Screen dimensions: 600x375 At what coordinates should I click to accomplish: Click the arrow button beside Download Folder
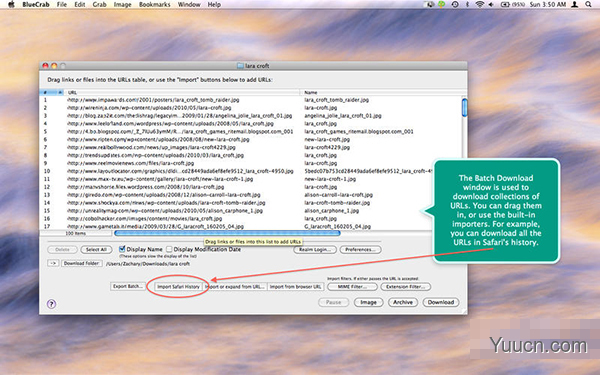pos(53,263)
